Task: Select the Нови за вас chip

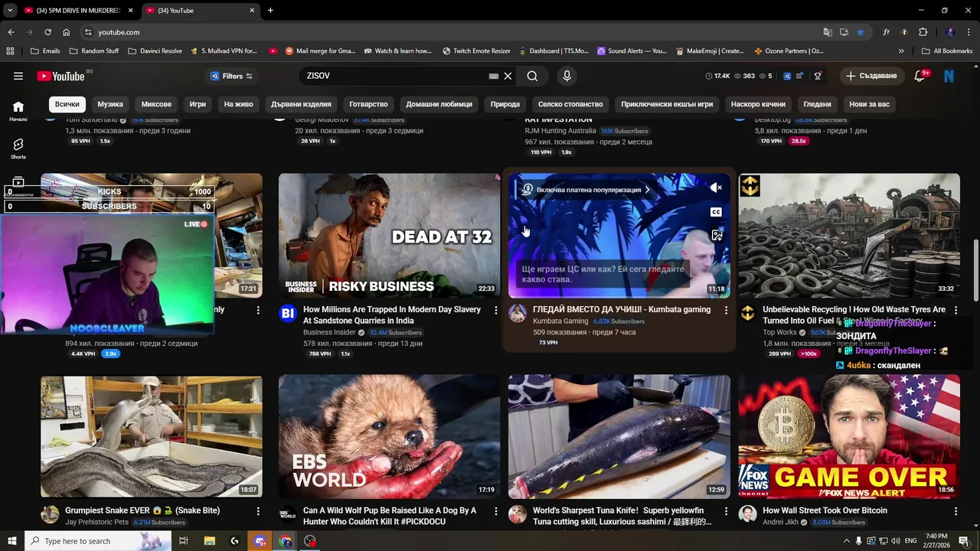Action: point(869,104)
